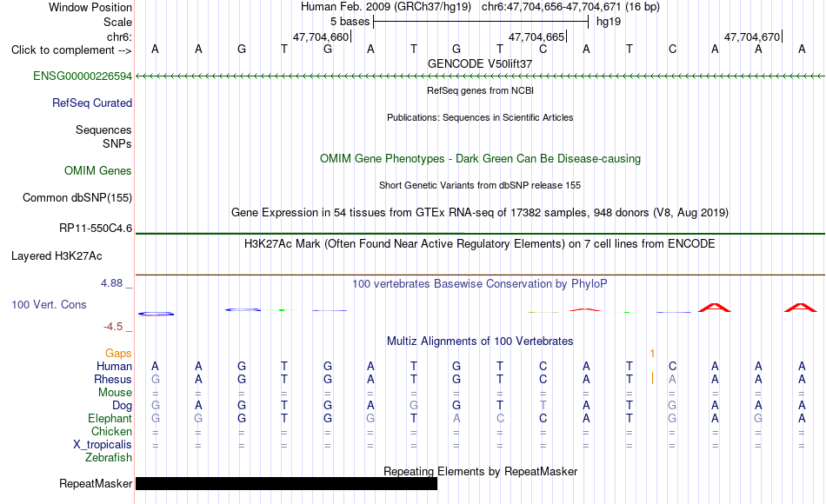This screenshot has height=504, width=826.
Task: Click the Mouse species row label
Action: tap(115, 393)
